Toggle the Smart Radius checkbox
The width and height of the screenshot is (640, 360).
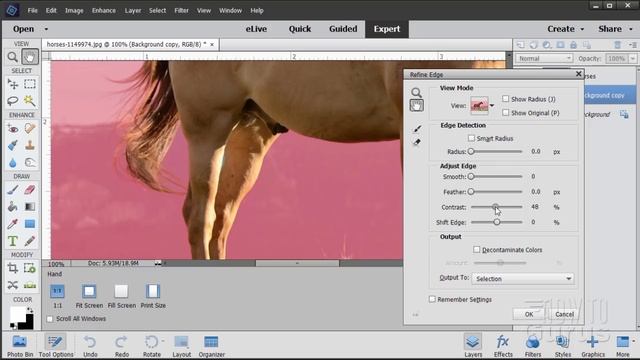(471, 138)
